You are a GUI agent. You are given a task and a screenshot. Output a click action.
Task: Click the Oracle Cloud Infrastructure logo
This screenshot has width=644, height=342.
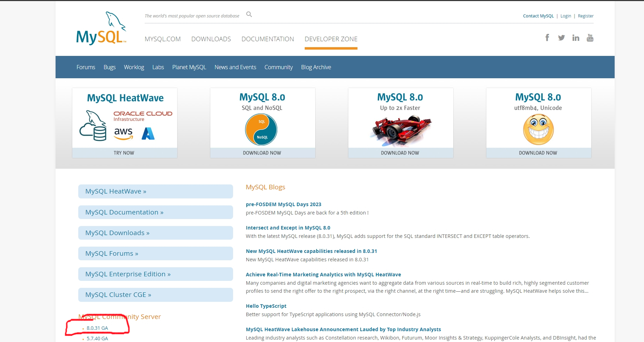(x=143, y=116)
